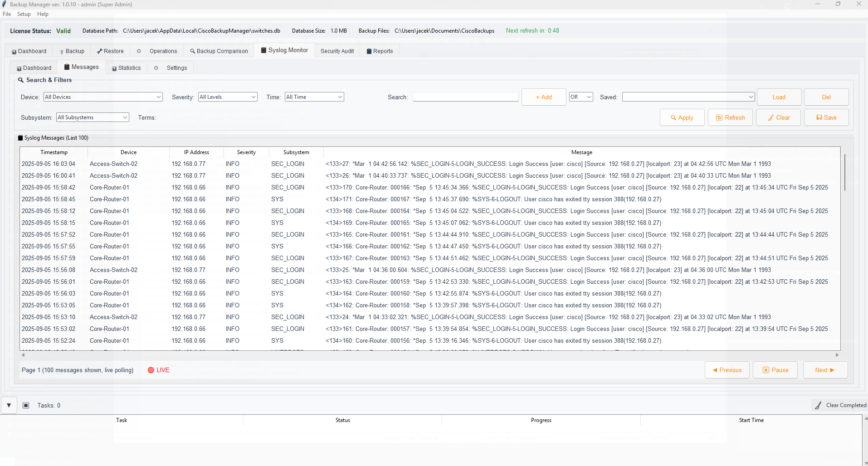Click the Search & Filters magnifier icon
This screenshot has width=868, height=466.
20,80
